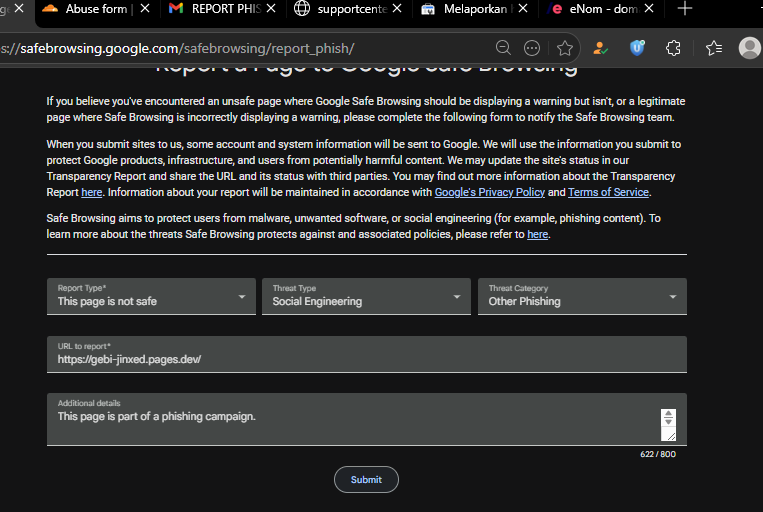The width and height of the screenshot is (763, 512).
Task: Close the supportcente tab
Action: [397, 8]
